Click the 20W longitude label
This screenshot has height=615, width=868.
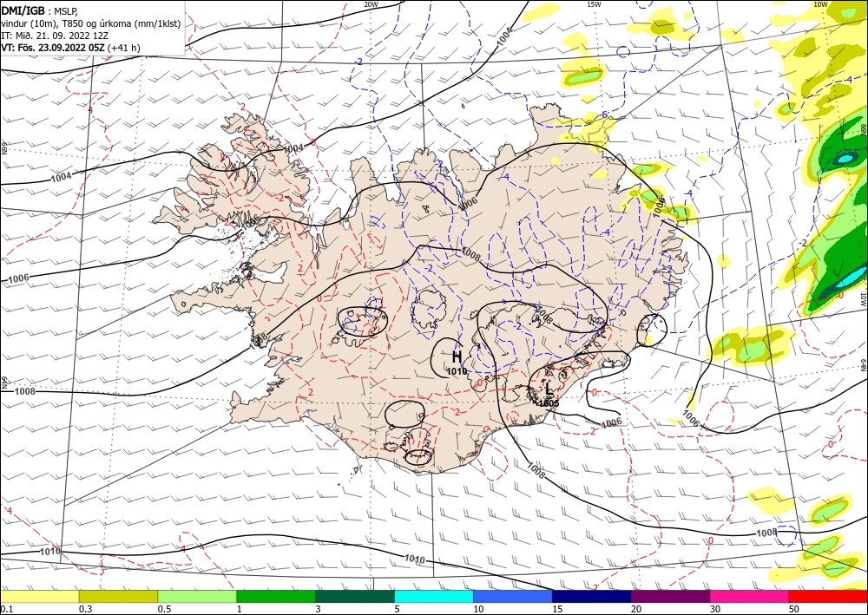pyautogui.click(x=371, y=4)
